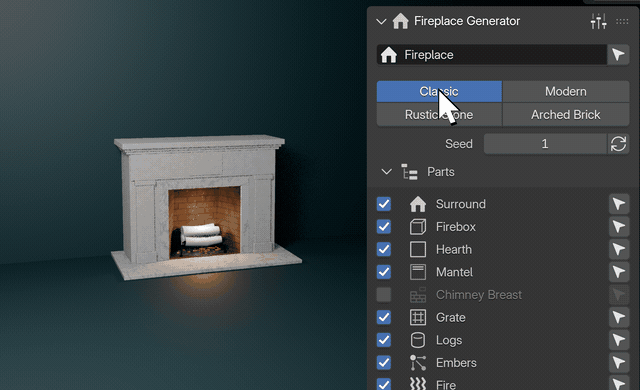Choose the Rustic Stone preset
This screenshot has height=390, width=640.
439,115
